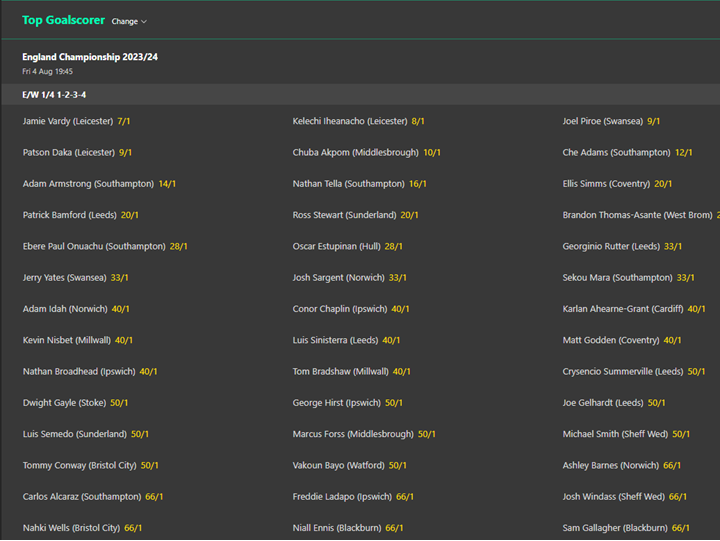Select Che Adams (Southampton) at 12/1
720x541 pixels.
click(x=627, y=152)
